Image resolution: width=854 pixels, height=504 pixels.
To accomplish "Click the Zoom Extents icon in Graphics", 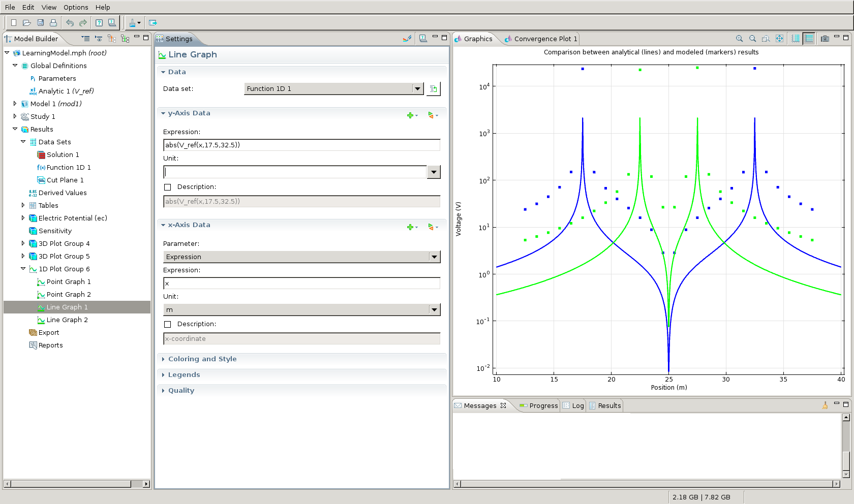I will [779, 39].
